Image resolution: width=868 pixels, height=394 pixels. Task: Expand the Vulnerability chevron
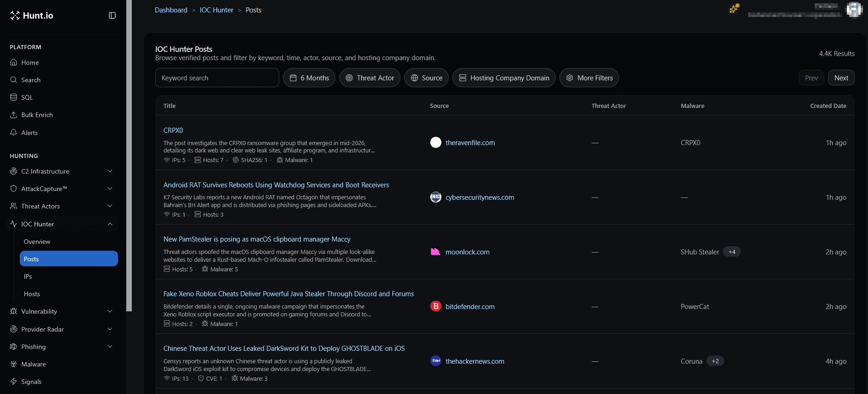coord(110,311)
